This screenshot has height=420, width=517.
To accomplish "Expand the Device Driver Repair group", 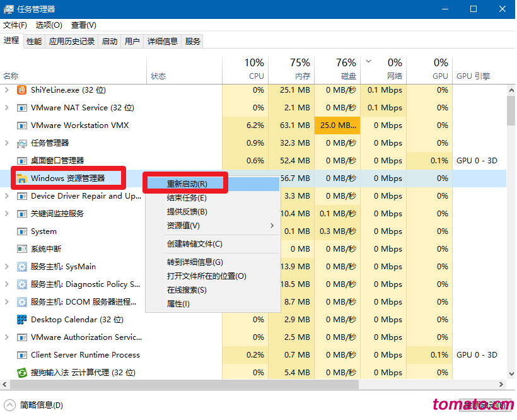I will tap(6, 196).
